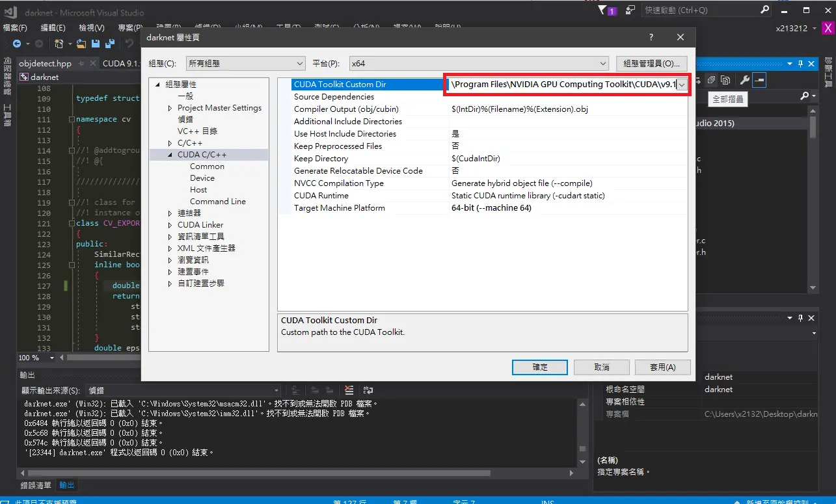Toggle word wrap in output panel
This screenshot has height=504, width=836.
pyautogui.click(x=368, y=390)
